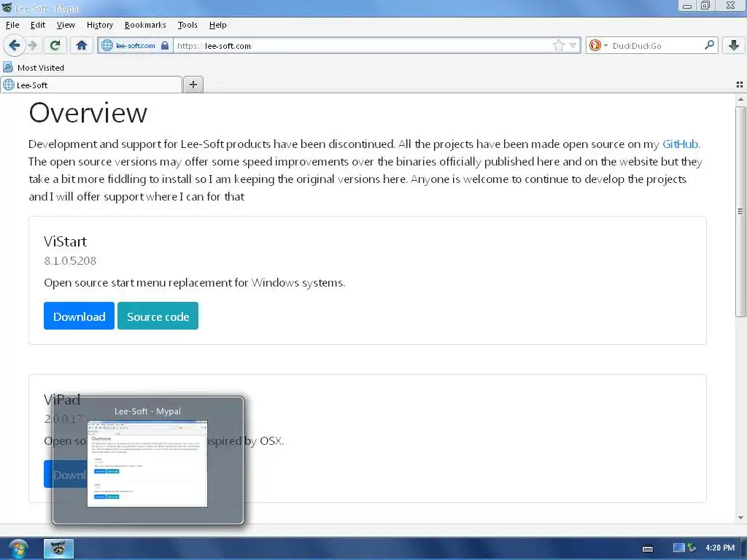
Task: Open URL history dropdown arrow
Action: [x=573, y=46]
